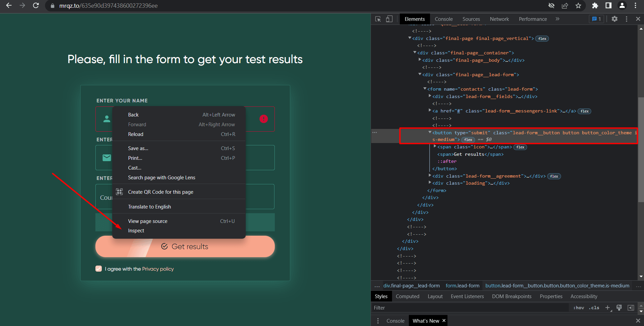Click the share page icon in address bar
The image size is (644, 326).
tap(565, 6)
